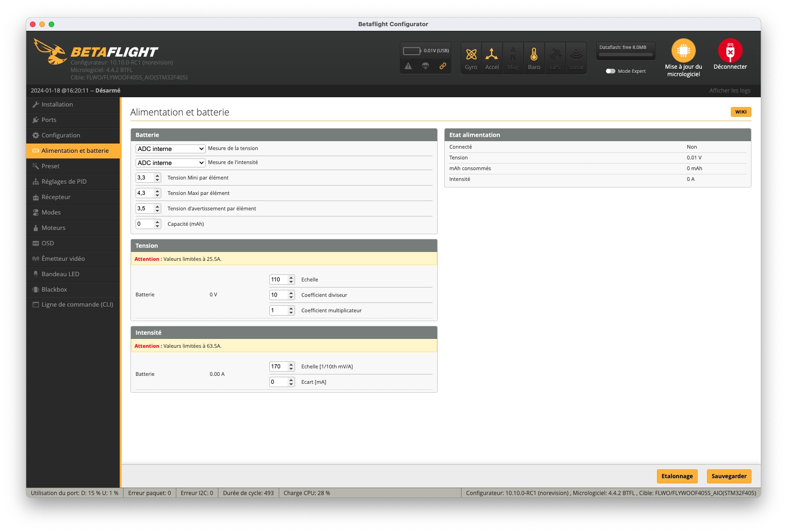Click the tension Echelle stepper arrows
Viewport: 787px width, 532px height.
(291, 280)
